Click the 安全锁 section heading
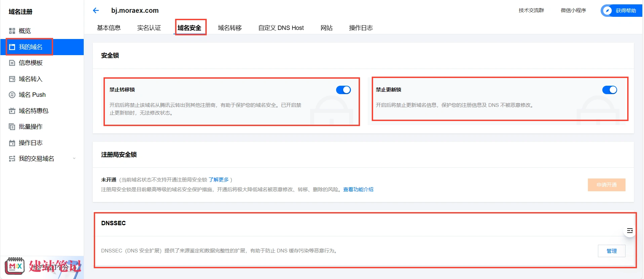Image resolution: width=644 pixels, height=279 pixels. (110, 55)
